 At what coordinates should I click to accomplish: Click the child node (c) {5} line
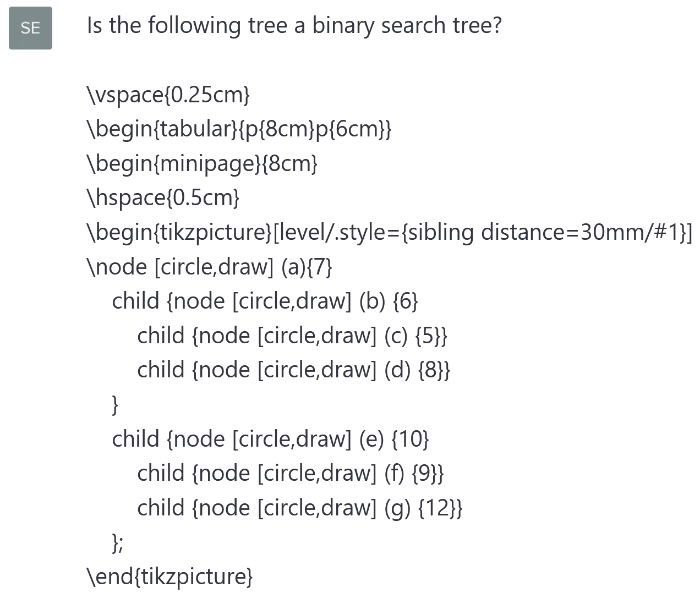click(x=292, y=336)
